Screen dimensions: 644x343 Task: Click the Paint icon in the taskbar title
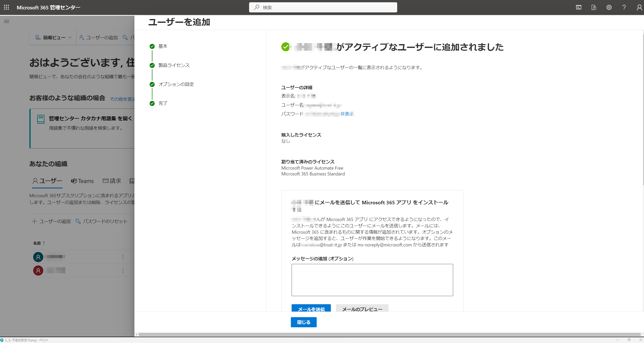click(x=2, y=340)
